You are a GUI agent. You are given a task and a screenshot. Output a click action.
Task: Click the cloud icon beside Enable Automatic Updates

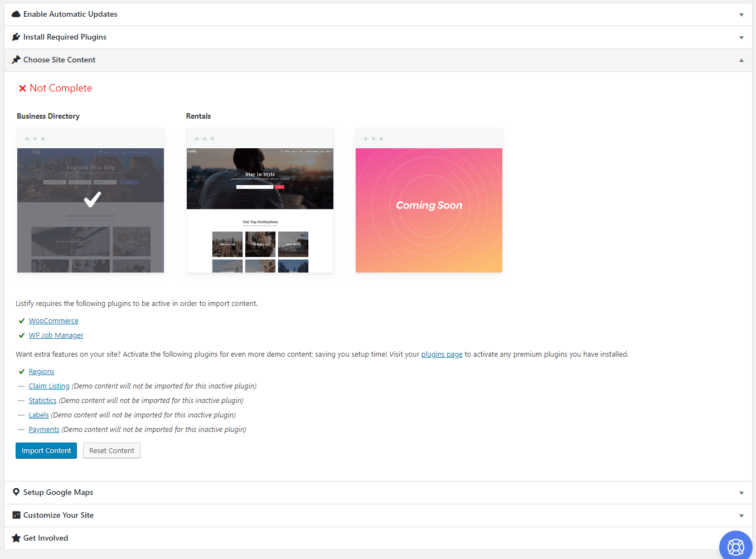[16, 14]
